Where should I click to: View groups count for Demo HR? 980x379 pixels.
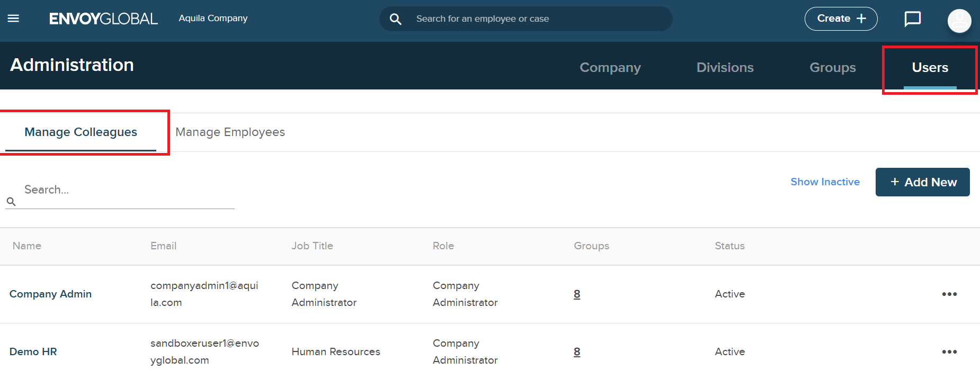click(x=577, y=352)
